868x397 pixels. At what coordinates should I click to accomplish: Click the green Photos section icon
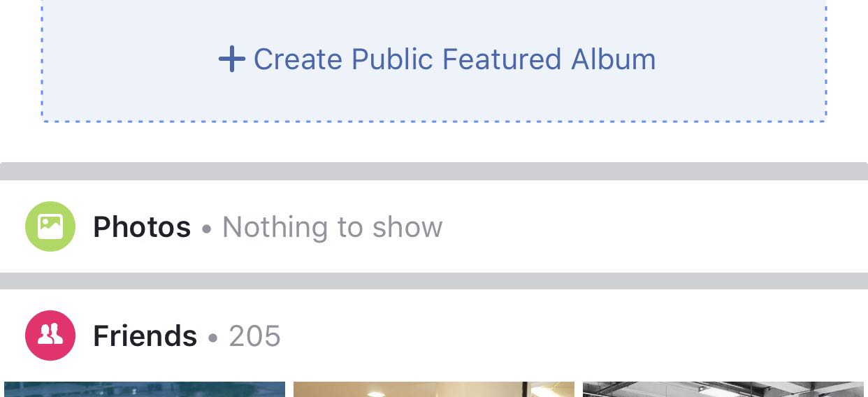pos(50,226)
